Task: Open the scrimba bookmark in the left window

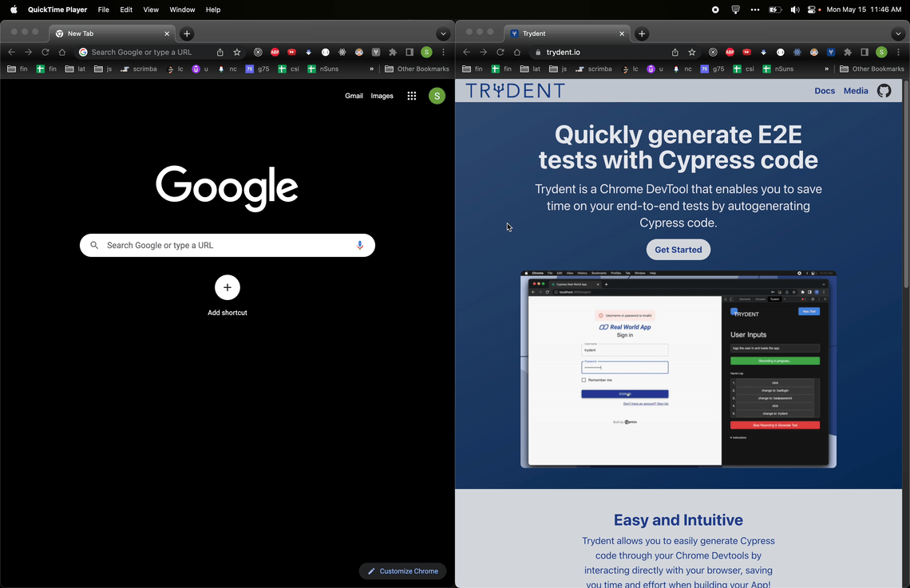Action: click(x=139, y=69)
